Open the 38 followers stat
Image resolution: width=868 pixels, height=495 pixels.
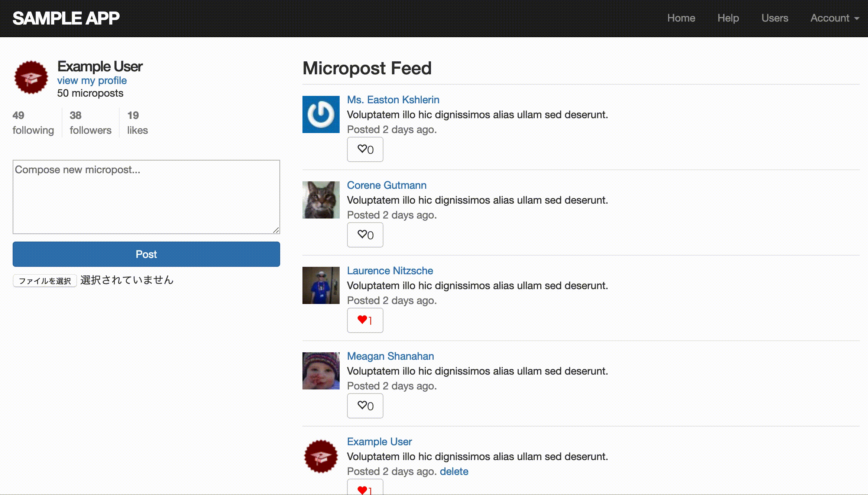pyautogui.click(x=90, y=123)
